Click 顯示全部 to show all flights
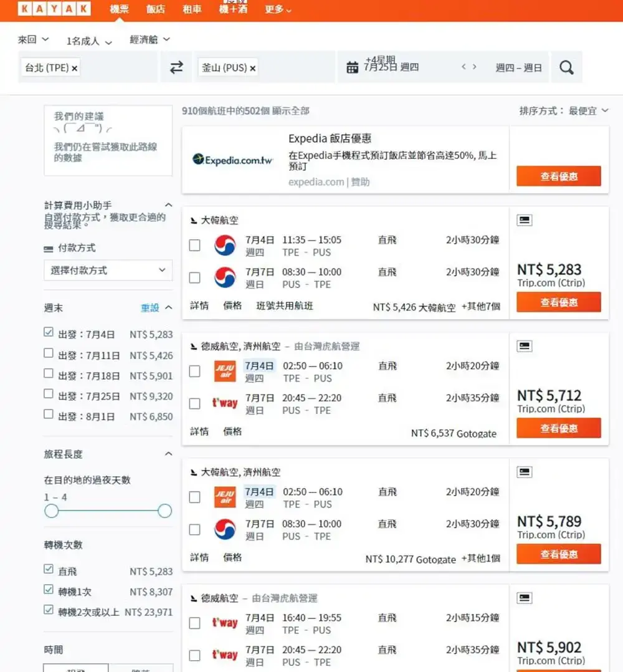 (291, 111)
